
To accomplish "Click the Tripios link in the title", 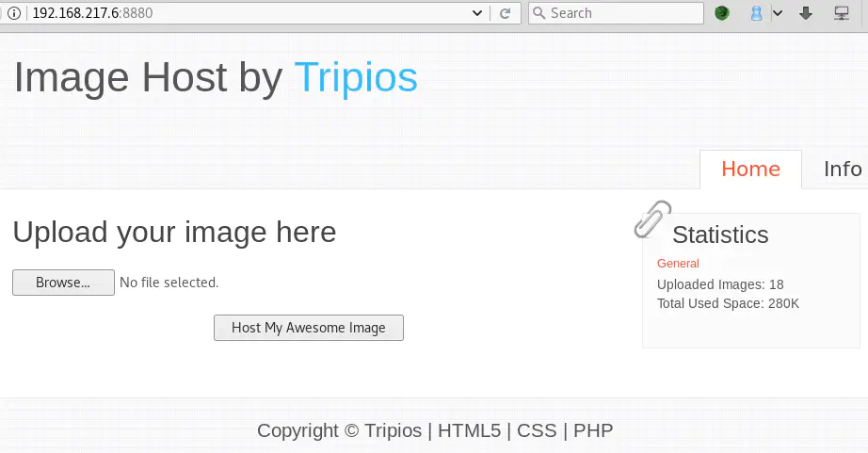I will 356,77.
